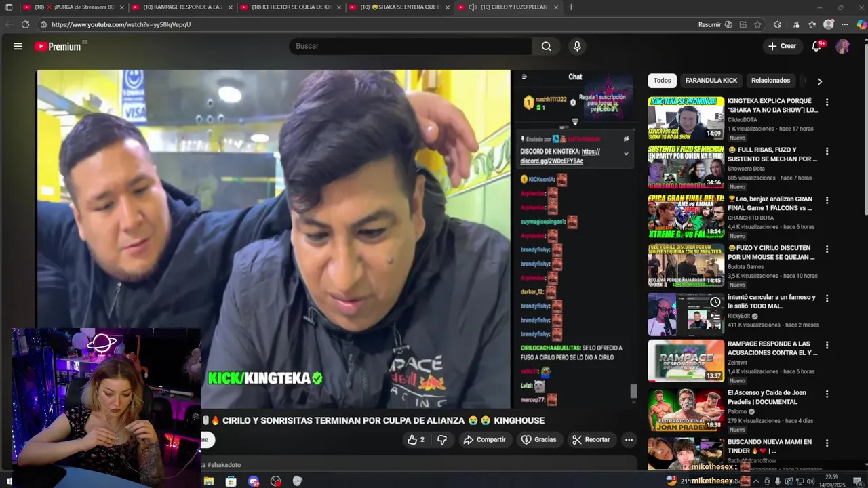
Task: Open menu for FULL RISAS, FUZO video
Action: click(827, 151)
